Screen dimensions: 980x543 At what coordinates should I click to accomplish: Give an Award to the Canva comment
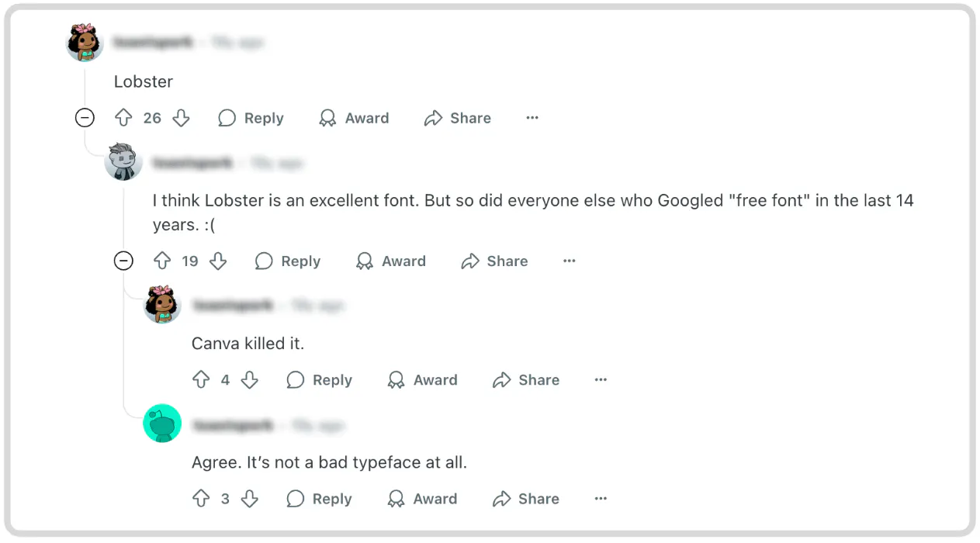(x=422, y=380)
